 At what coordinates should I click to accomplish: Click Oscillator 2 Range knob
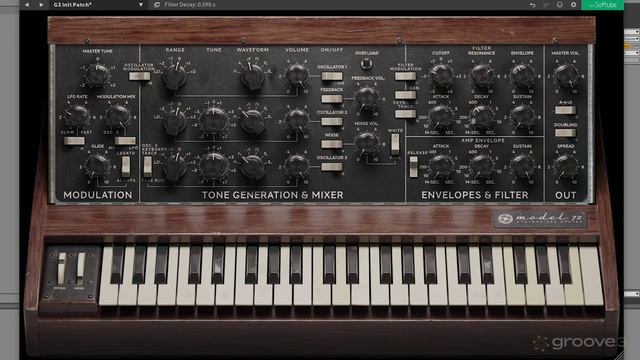click(175, 122)
